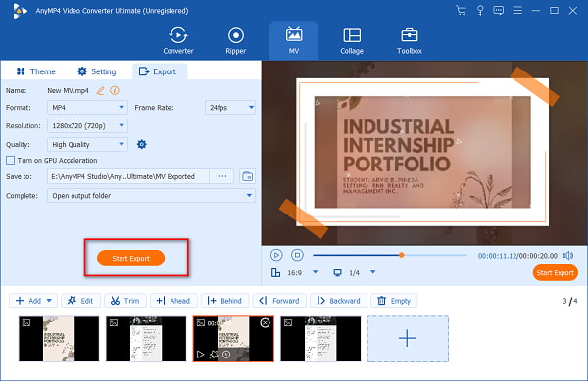Expand the Add dropdown arrow
This screenshot has width=588, height=381.
click(x=50, y=301)
